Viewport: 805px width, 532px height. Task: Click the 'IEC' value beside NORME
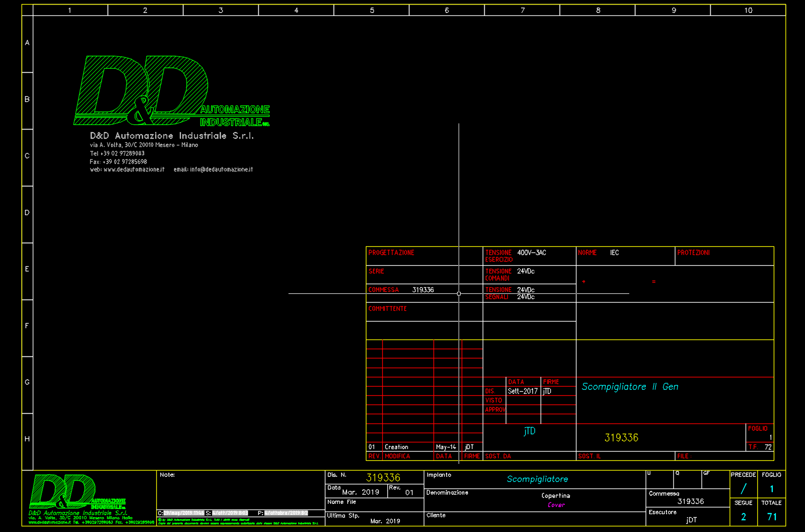614,253
